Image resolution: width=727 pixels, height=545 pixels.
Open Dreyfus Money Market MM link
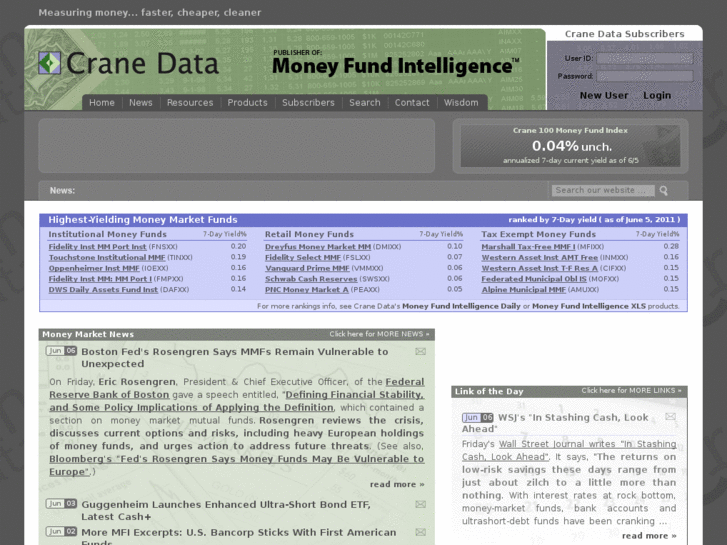click(x=318, y=247)
